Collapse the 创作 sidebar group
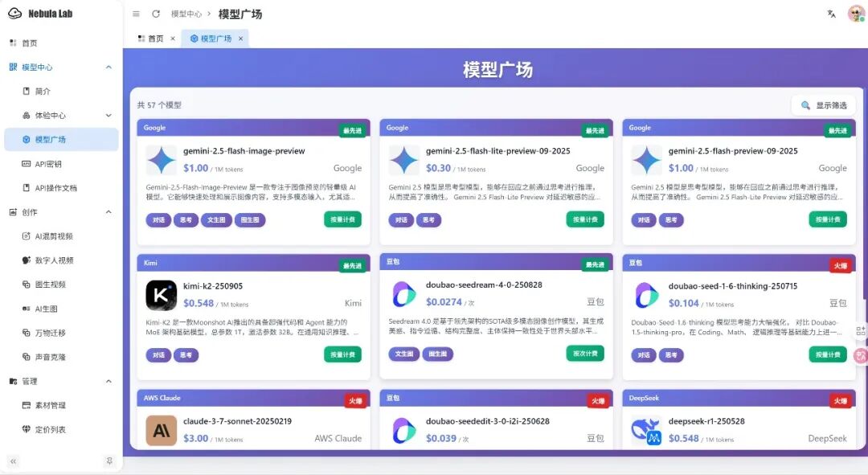This screenshot has width=868, height=475. coord(108,212)
